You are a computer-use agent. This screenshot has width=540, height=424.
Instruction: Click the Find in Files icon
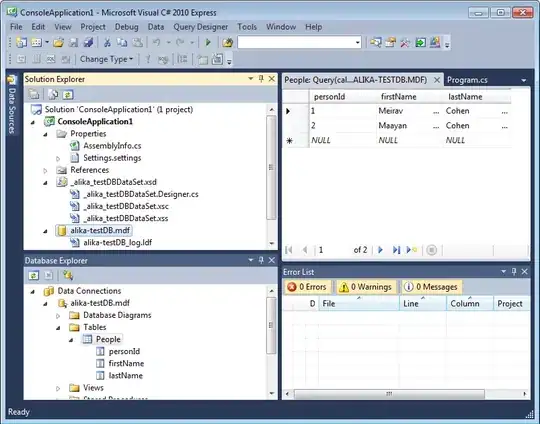pyautogui.click(x=228, y=43)
